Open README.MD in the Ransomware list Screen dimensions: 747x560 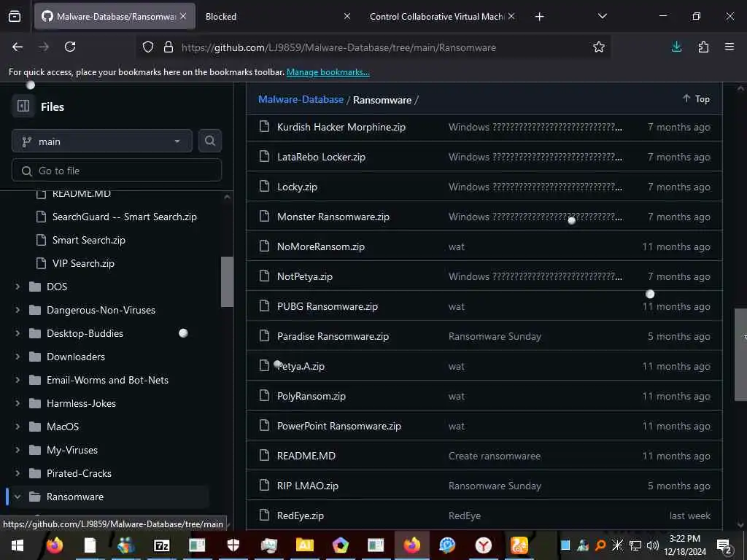click(x=306, y=456)
